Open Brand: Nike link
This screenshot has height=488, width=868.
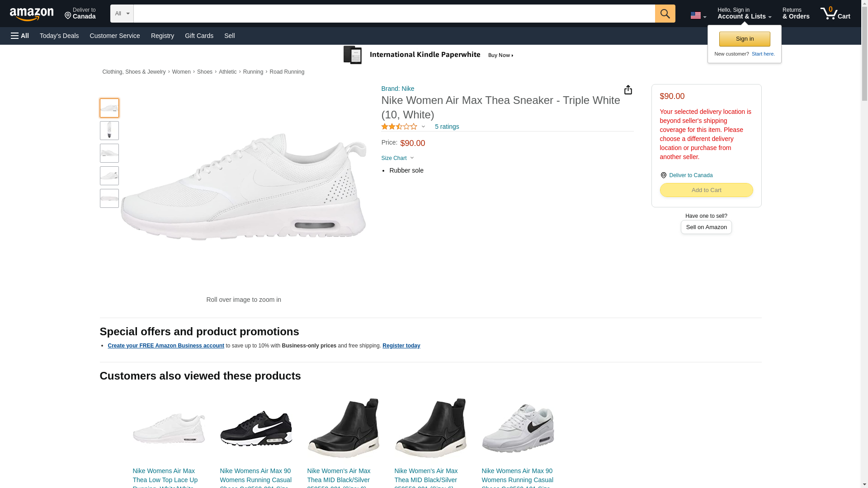397,89
